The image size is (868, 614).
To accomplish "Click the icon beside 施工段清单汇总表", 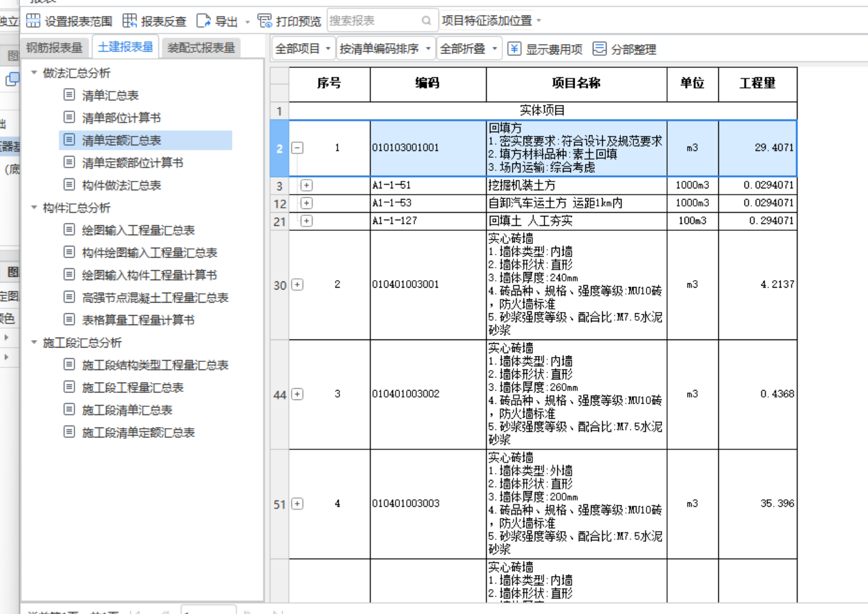I will point(69,409).
